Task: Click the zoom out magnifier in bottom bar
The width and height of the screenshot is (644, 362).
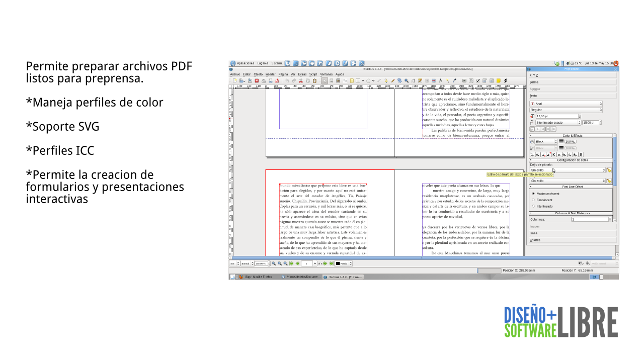Action: (274, 263)
